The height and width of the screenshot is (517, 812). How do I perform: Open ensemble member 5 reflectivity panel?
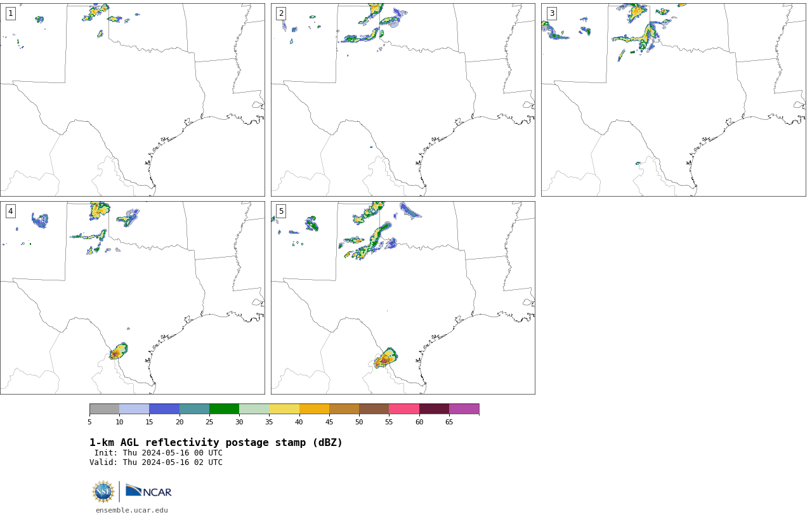pos(403,298)
